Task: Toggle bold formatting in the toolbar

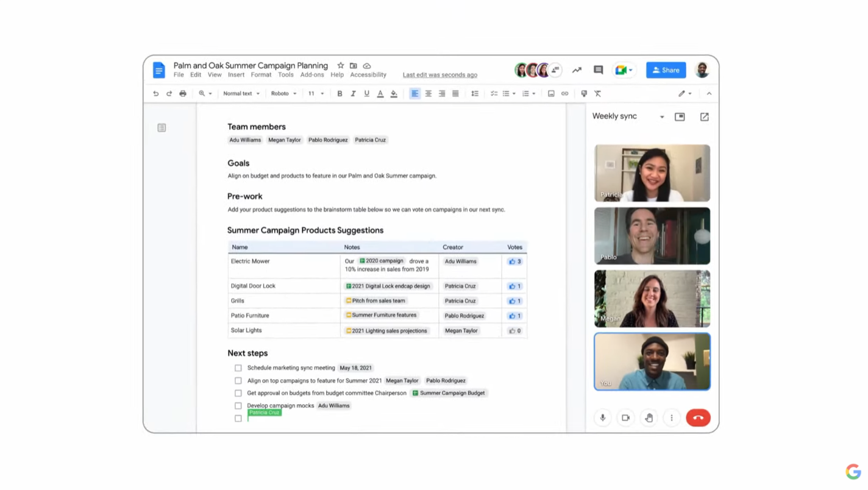Action: coord(340,94)
